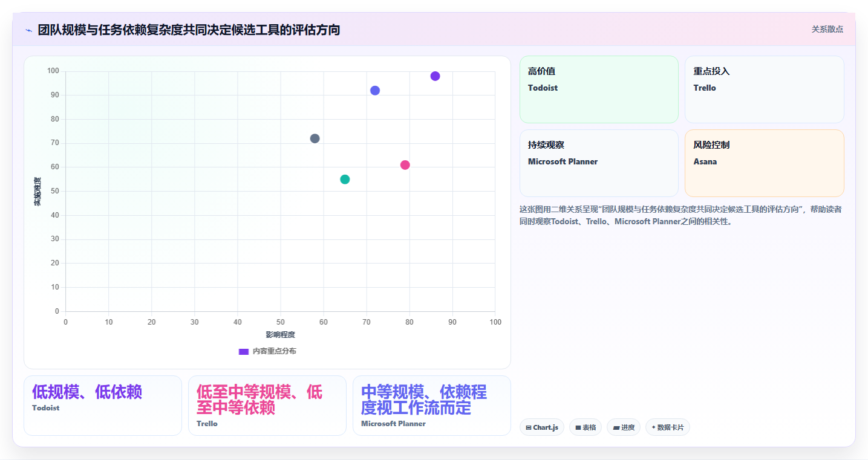Image resolution: width=868 pixels, height=460 pixels.
Task: Click the 表格 tag chip
Action: point(586,427)
